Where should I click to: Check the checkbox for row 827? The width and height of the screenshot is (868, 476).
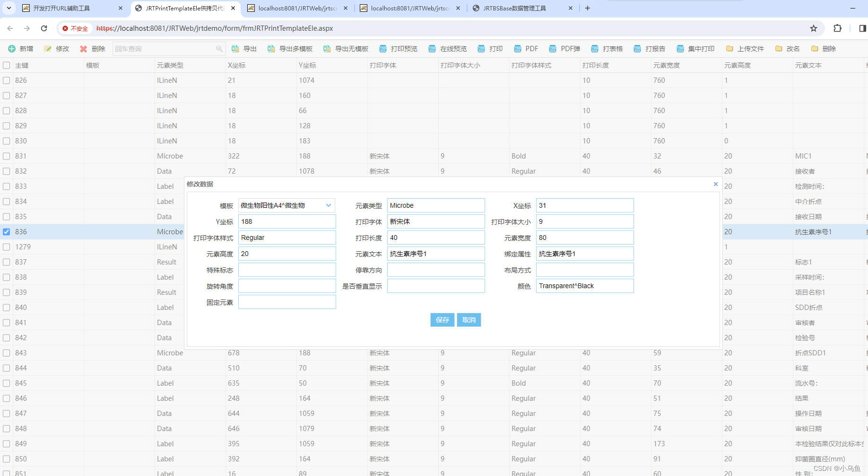point(6,96)
